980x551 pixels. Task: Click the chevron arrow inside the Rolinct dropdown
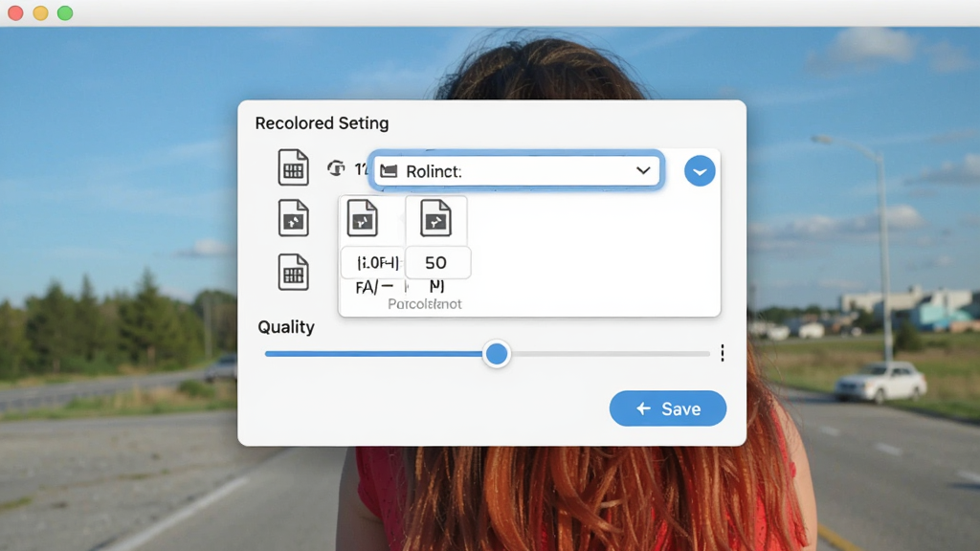643,170
